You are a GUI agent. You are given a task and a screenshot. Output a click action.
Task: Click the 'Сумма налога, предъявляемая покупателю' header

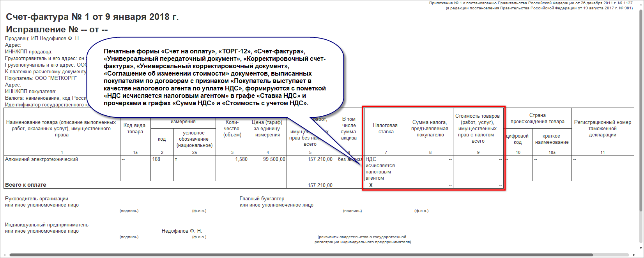tap(430, 128)
